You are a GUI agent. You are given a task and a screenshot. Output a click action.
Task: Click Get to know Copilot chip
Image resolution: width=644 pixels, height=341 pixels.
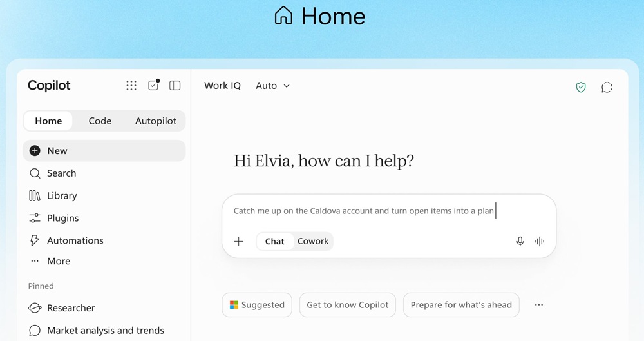pyautogui.click(x=348, y=305)
